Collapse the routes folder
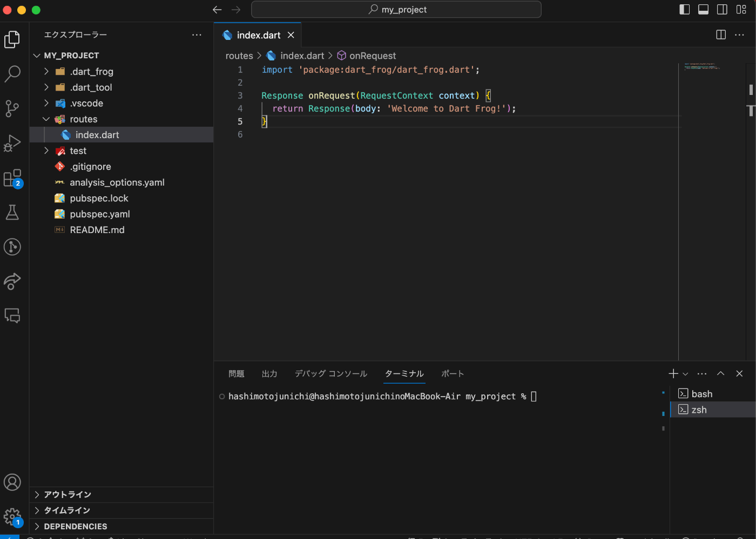This screenshot has height=539, width=756. click(x=83, y=119)
